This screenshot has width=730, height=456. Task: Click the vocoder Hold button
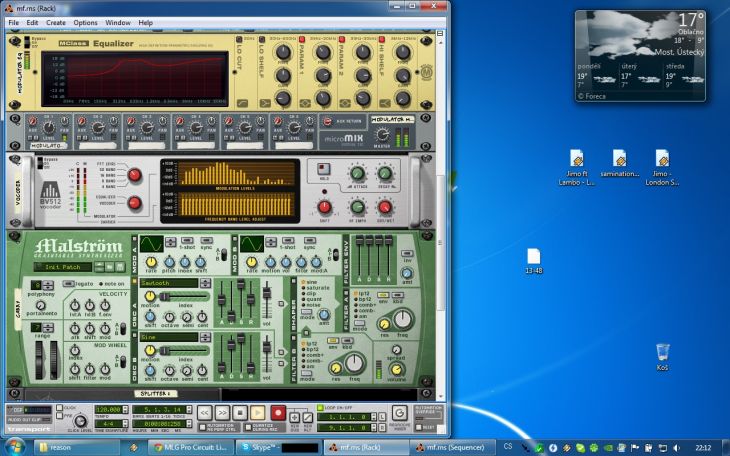pos(324,169)
